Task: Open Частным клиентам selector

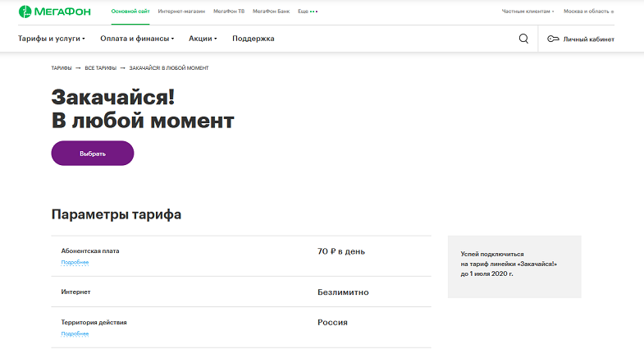Action: click(x=528, y=11)
